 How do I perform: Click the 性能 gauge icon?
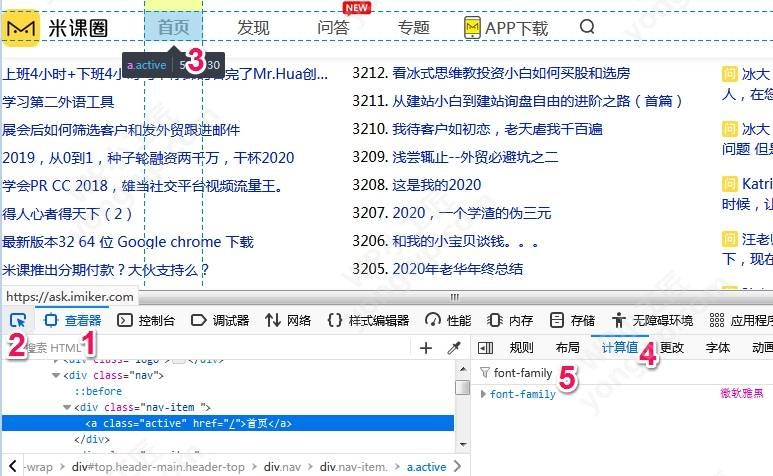click(x=433, y=321)
